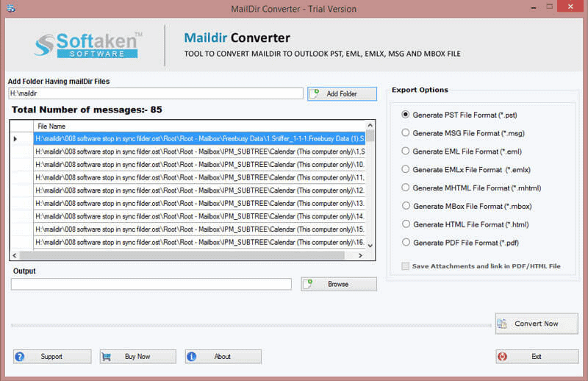Select the Calendar file row ending in \13.

click(199, 204)
